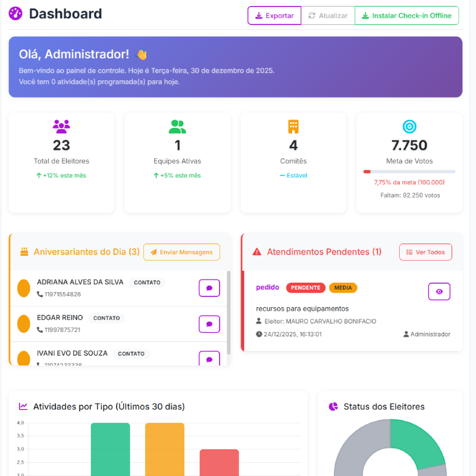The width and height of the screenshot is (476, 476).
Task: Click the birthday list scrollbar
Action: coord(228,312)
